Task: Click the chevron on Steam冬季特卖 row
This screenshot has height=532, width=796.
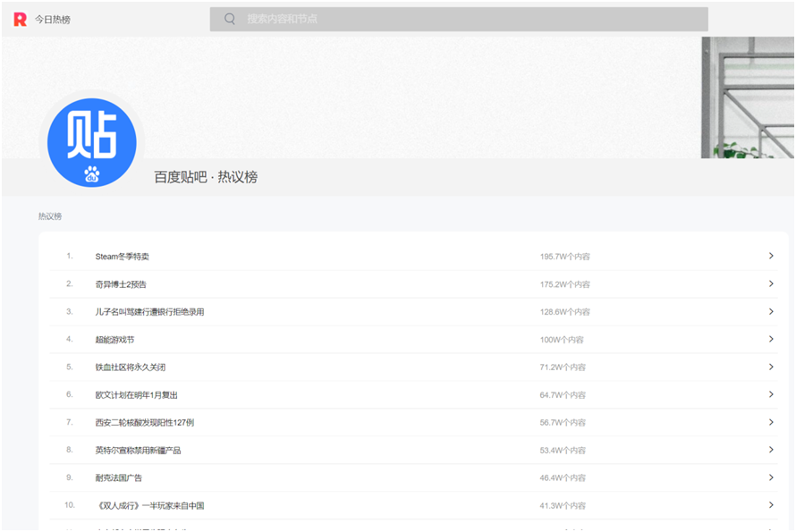Action: 771,256
